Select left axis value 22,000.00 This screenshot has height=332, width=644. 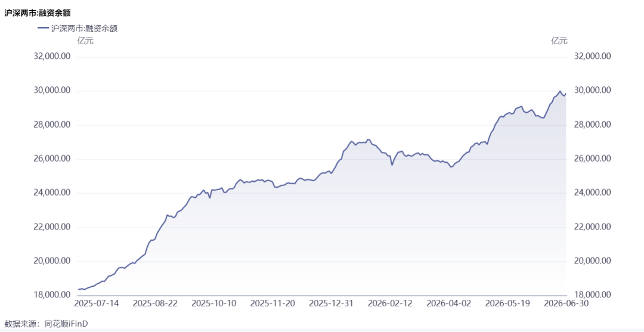coord(52,227)
